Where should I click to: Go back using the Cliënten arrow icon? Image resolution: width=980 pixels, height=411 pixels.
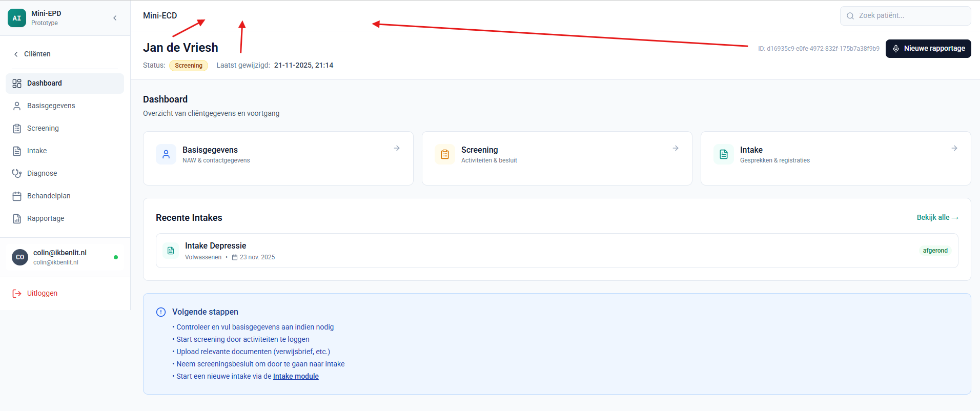coord(16,54)
